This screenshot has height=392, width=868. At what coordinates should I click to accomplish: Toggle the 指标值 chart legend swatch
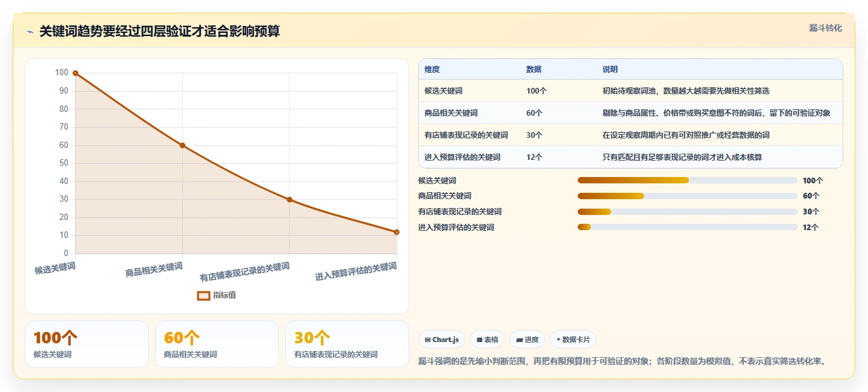pos(203,295)
